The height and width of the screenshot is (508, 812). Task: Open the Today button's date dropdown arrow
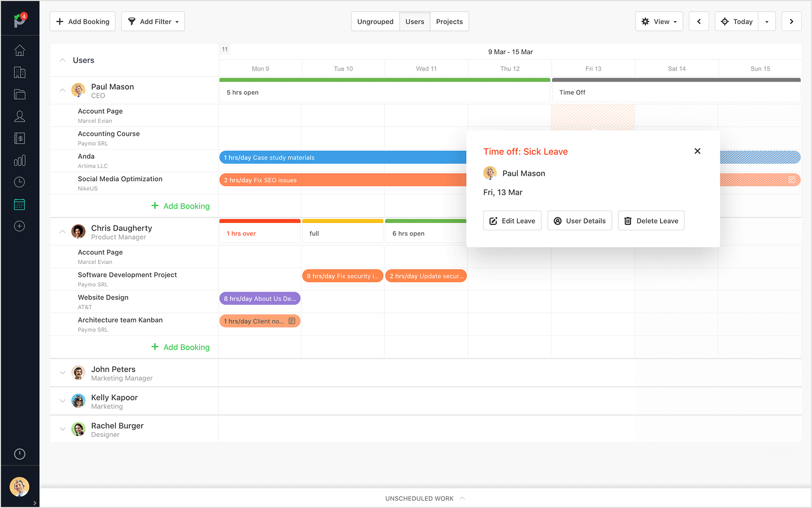click(767, 21)
